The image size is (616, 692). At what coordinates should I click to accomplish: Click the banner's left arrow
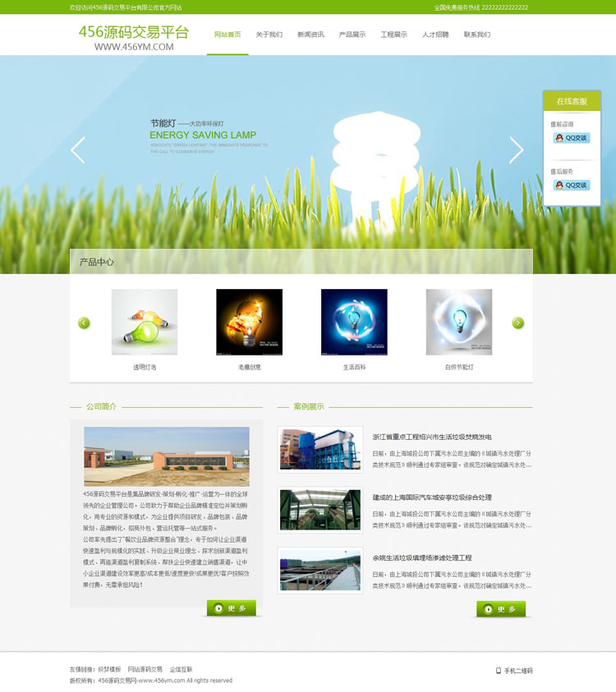(78, 150)
